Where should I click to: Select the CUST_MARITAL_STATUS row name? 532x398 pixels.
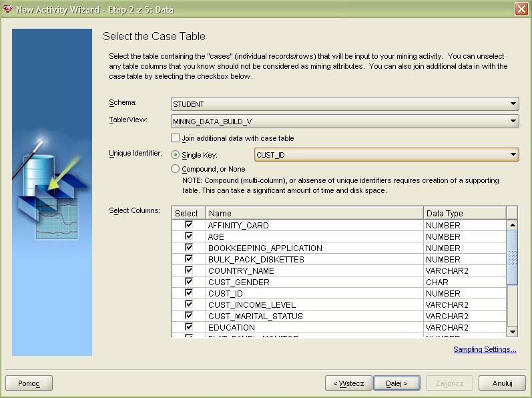314,317
